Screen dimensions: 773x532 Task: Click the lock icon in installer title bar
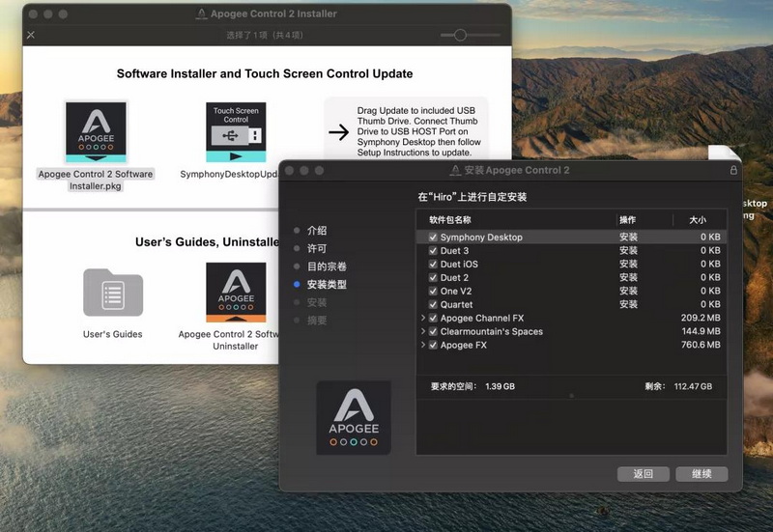[733, 170]
